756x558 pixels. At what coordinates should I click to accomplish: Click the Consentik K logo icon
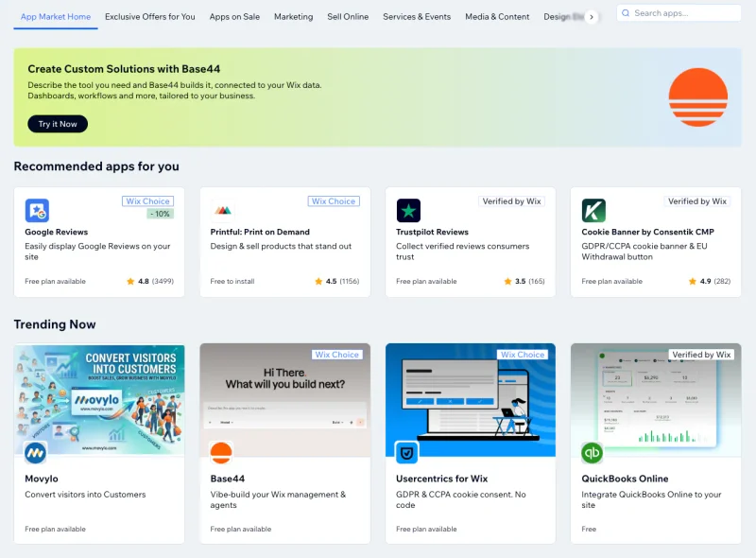point(593,211)
